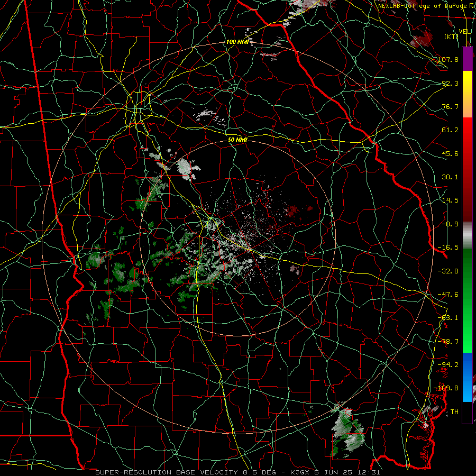Viewport: 476px width, 476px height.
Task: Select the purple segment of velocity color bar
Action: pos(467,59)
